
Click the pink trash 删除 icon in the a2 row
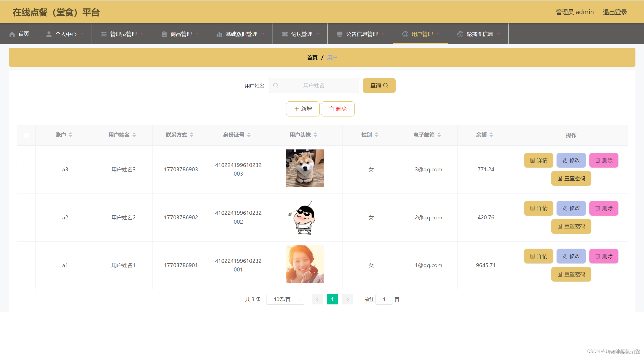click(598, 208)
